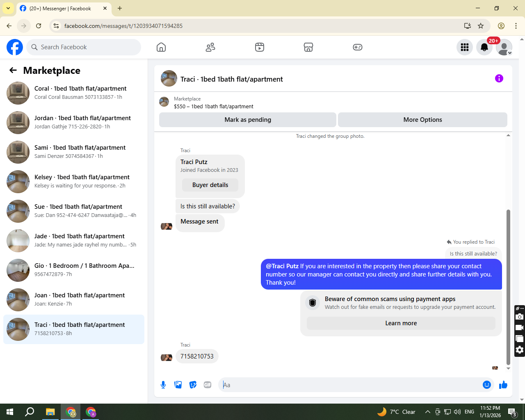Open Chrome profile icon
525x420 pixels.
(501, 26)
